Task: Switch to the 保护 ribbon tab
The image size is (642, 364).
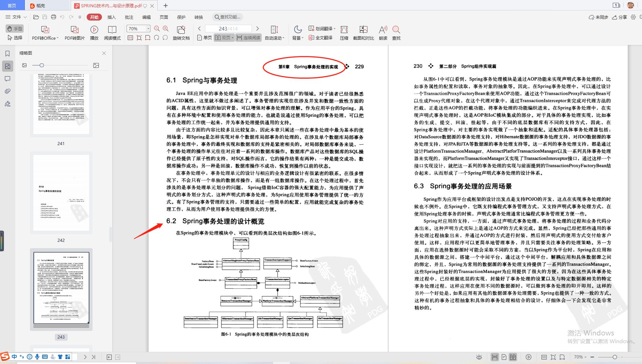Action: coord(181,17)
